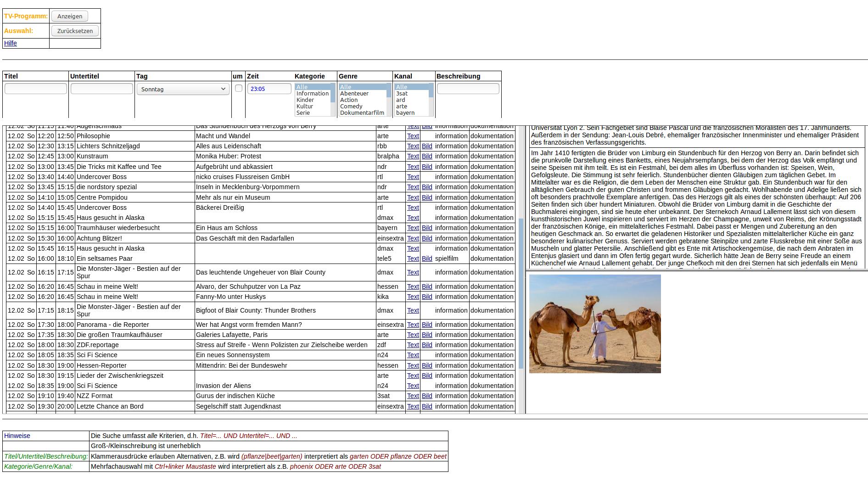This screenshot has height=477, width=868.
Task: Toggle the 'um' checkbox
Action: click(x=239, y=88)
